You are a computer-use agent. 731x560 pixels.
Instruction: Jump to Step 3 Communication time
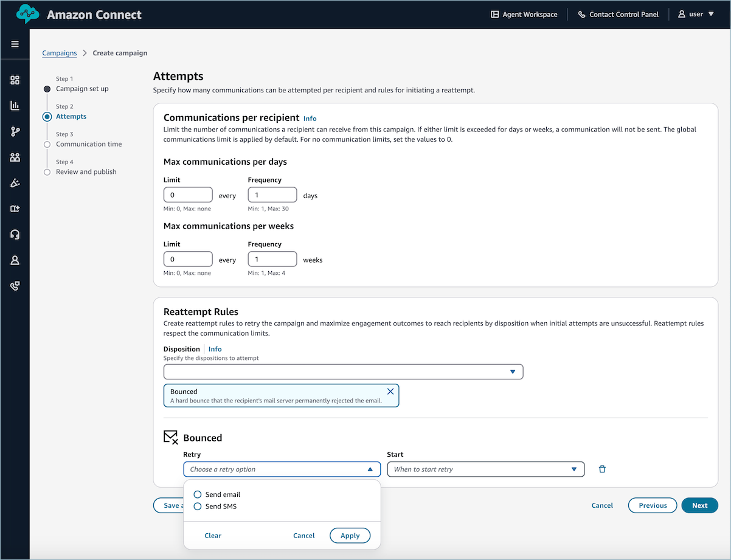click(x=89, y=144)
